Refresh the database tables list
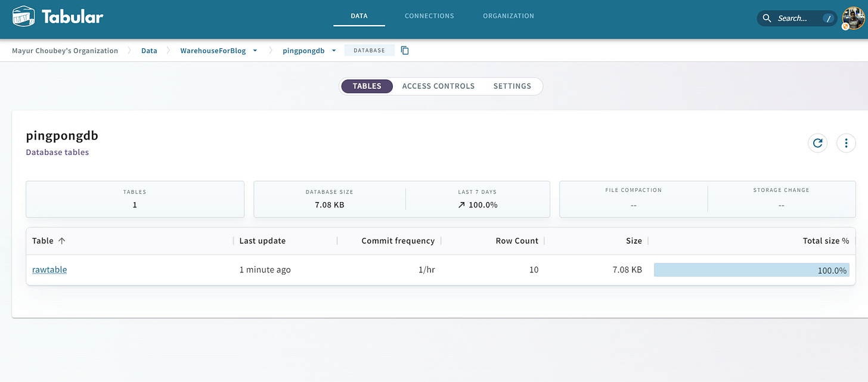Viewport: 868px width, 382px height. (818, 143)
